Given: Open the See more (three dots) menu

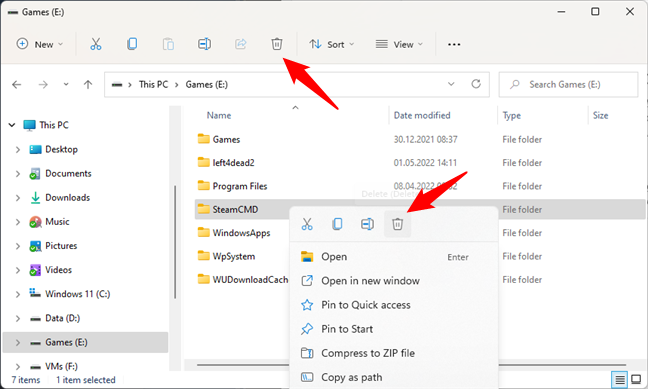Looking at the screenshot, I should pos(454,44).
